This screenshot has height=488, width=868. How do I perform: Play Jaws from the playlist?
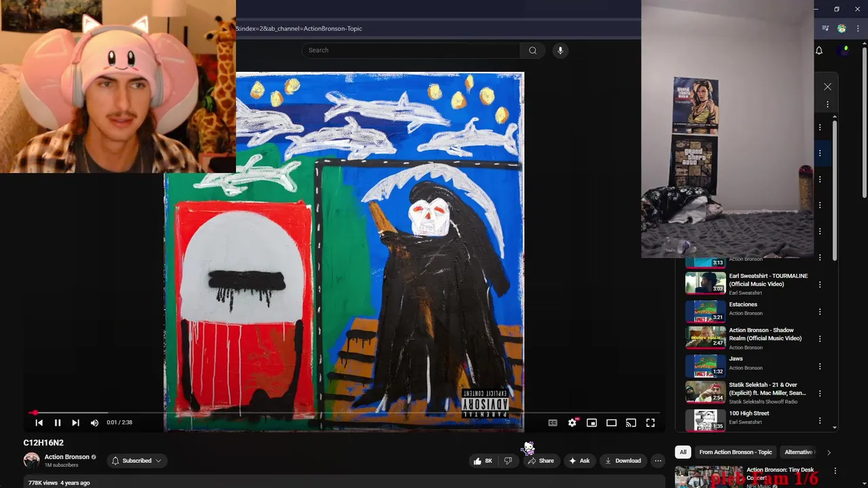click(x=736, y=359)
